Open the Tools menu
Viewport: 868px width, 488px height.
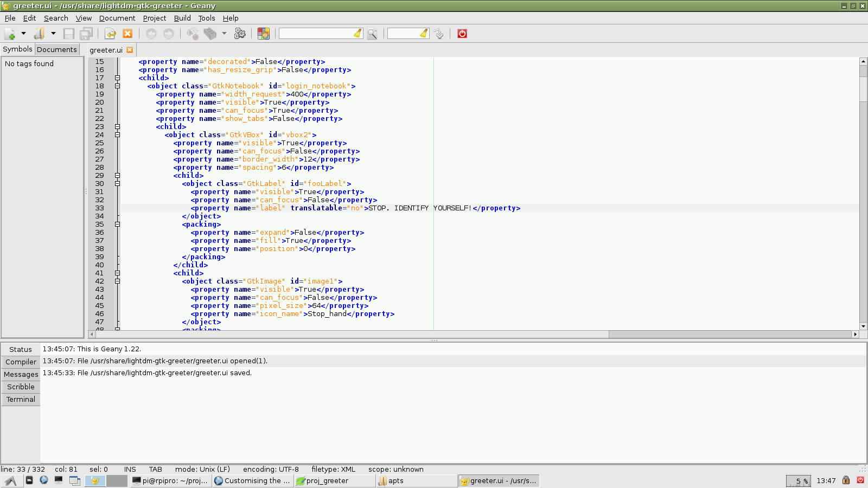click(207, 18)
